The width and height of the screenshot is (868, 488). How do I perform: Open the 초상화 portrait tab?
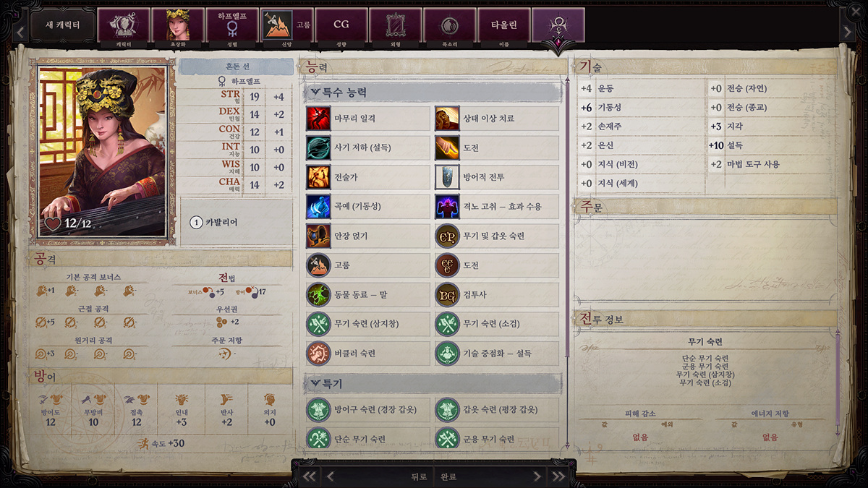pos(178,27)
